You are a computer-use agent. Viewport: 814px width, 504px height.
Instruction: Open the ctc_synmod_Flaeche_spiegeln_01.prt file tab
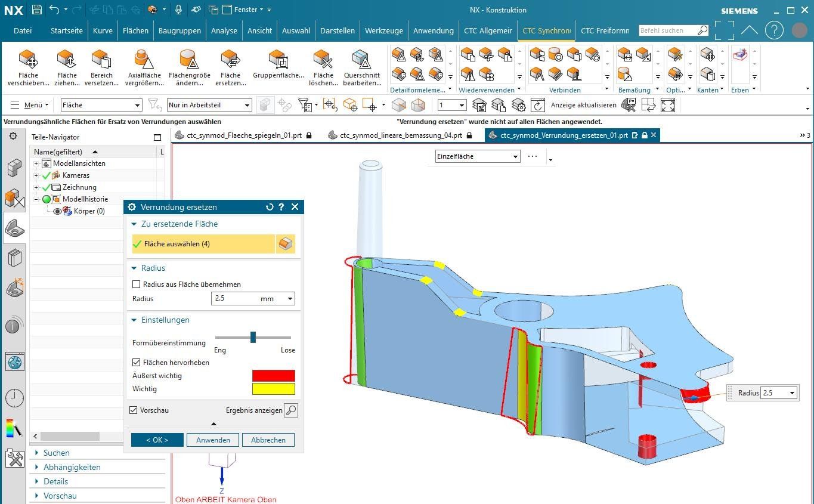[x=243, y=135]
